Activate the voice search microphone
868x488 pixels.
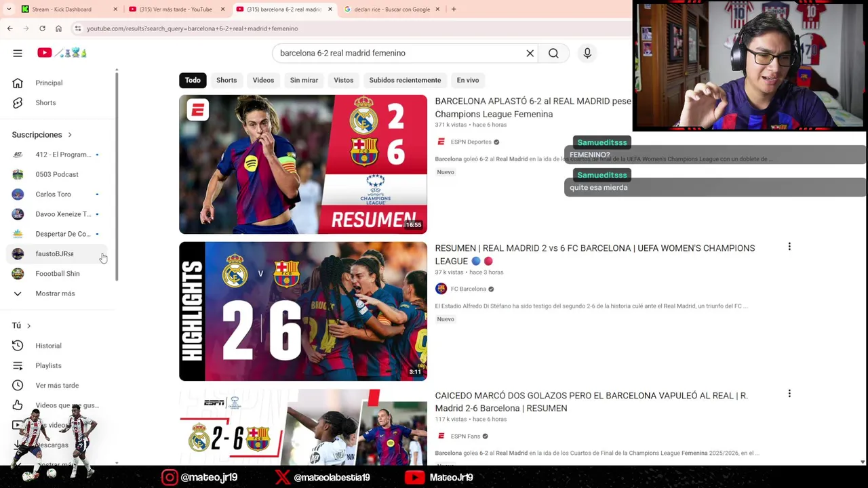pos(587,53)
